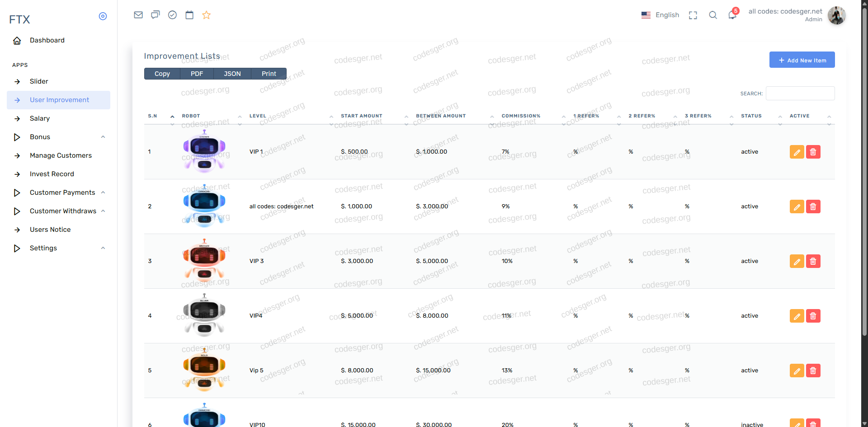Click the calendar icon in top toolbar

(x=189, y=15)
